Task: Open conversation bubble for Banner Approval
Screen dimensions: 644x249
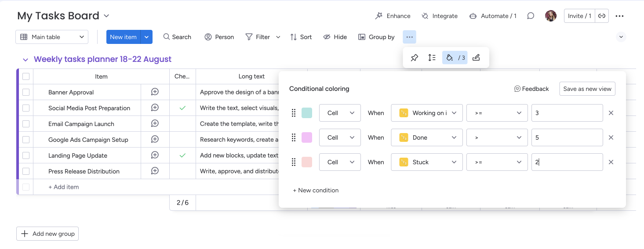Action: pyautogui.click(x=155, y=92)
